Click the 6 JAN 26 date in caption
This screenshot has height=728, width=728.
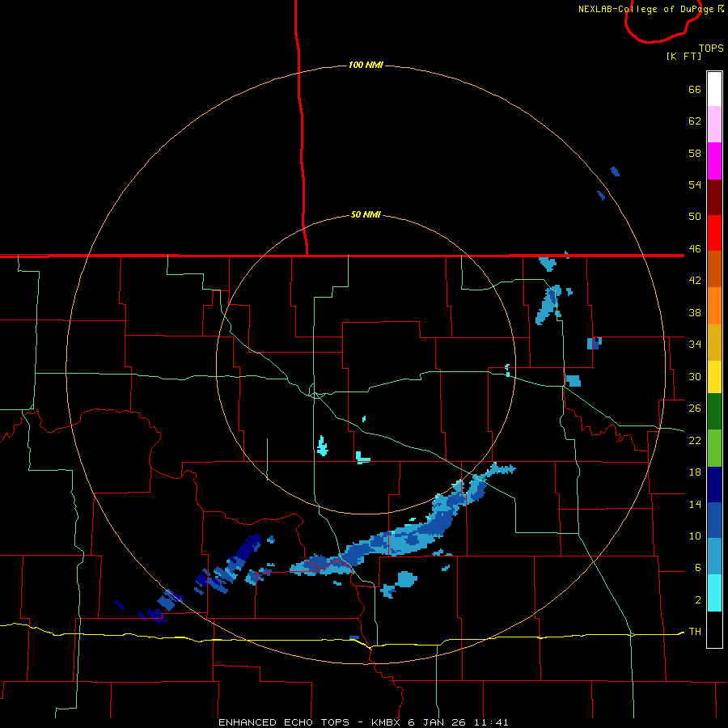tap(437, 722)
